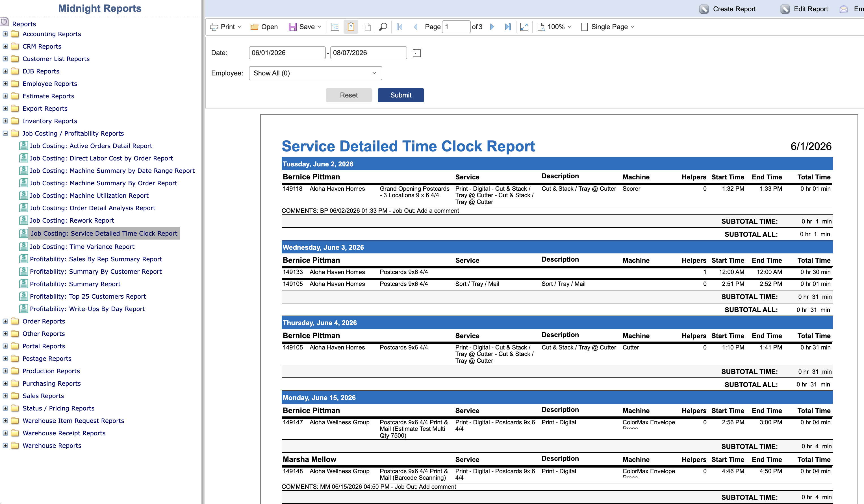The height and width of the screenshot is (504, 864).
Task: Select Warehouse Item Request Reports folder
Action: 73,421
